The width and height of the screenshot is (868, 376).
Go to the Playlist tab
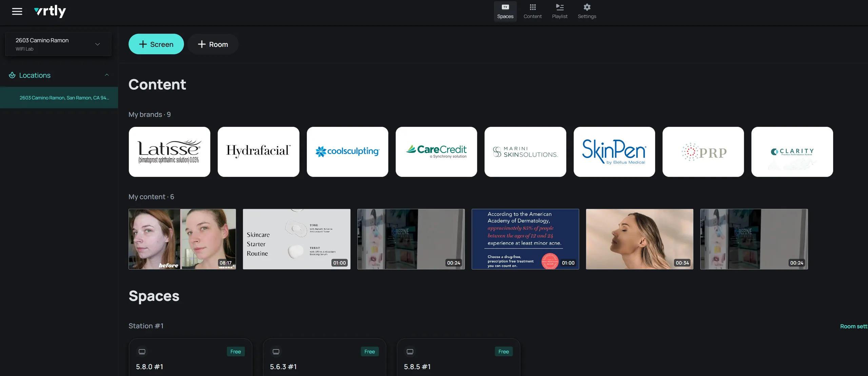[559, 12]
